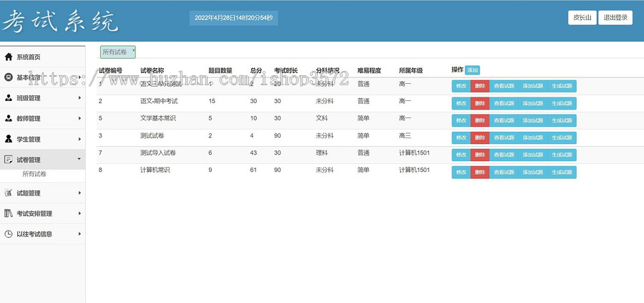
Task: Collapse the 试卷管理 menu arrow
Action: coord(79,159)
